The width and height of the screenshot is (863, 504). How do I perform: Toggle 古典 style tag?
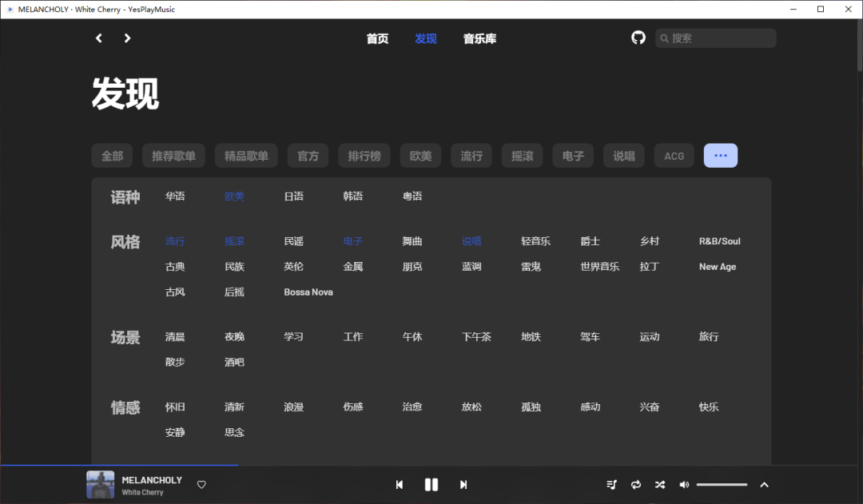[175, 266]
